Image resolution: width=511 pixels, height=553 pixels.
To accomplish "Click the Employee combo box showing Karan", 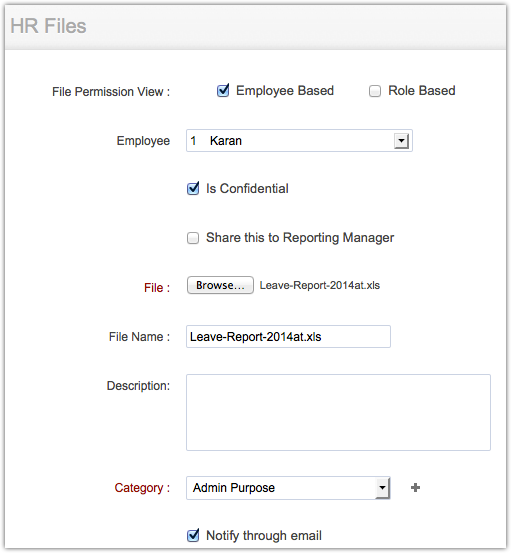I will pos(299,141).
